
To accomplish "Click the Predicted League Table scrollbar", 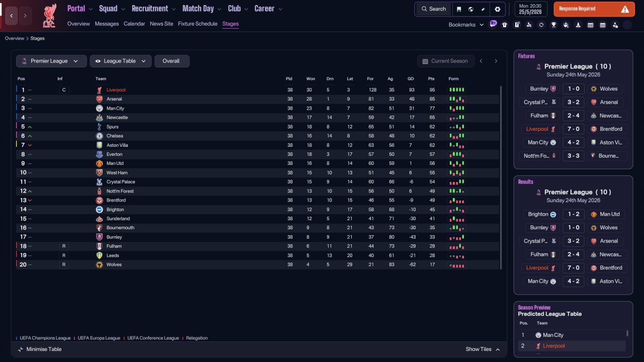I will [x=627, y=333].
